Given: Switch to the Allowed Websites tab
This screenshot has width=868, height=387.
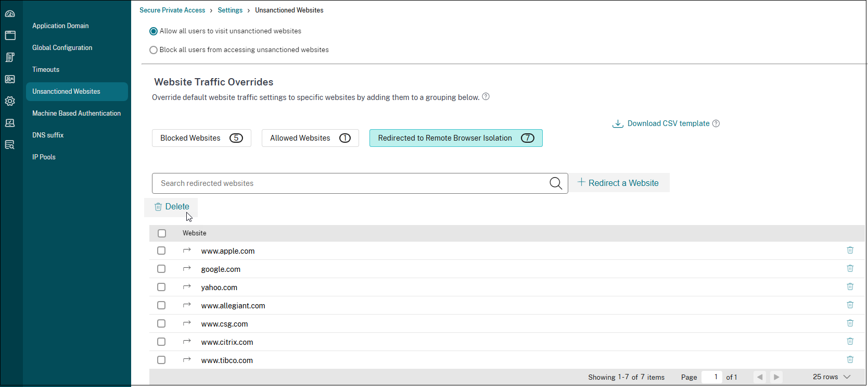Looking at the screenshot, I should (310, 138).
